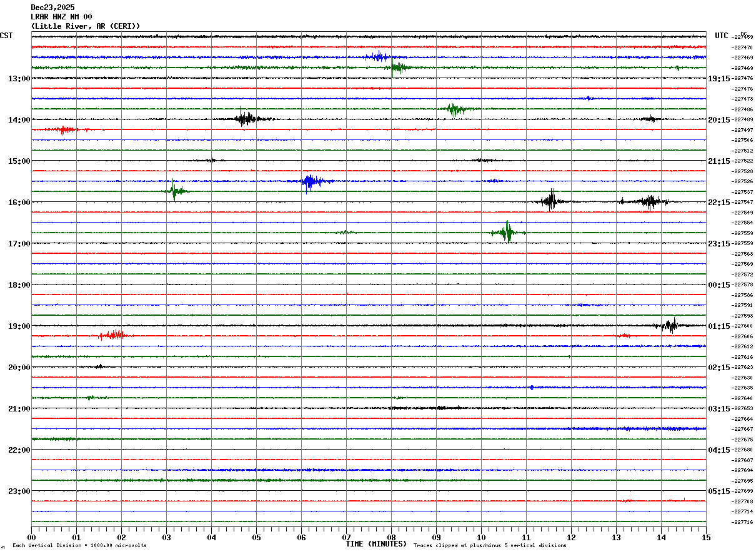The width and height of the screenshot is (756, 554).
Task: Click the 04:15 UTC time label
Action: [x=719, y=450]
